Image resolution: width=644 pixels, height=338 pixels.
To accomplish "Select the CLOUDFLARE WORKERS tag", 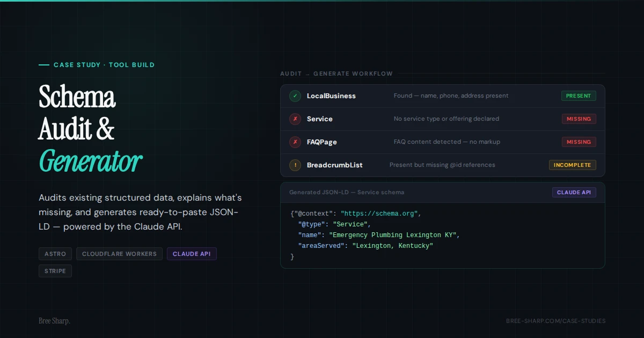I will 119,254.
